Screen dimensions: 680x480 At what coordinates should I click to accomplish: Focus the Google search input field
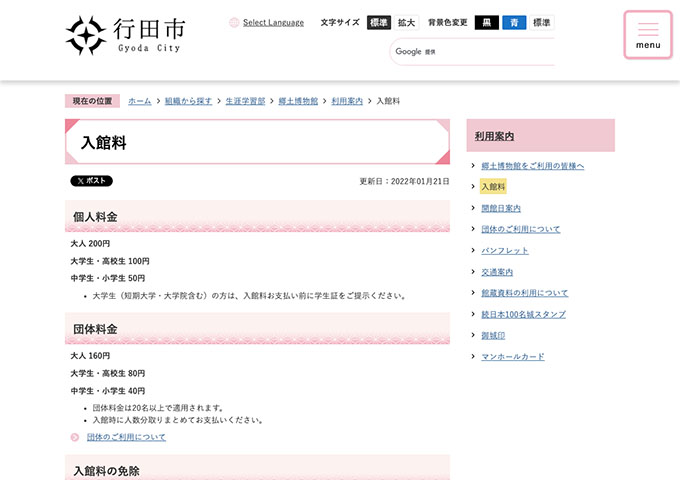tap(473, 52)
